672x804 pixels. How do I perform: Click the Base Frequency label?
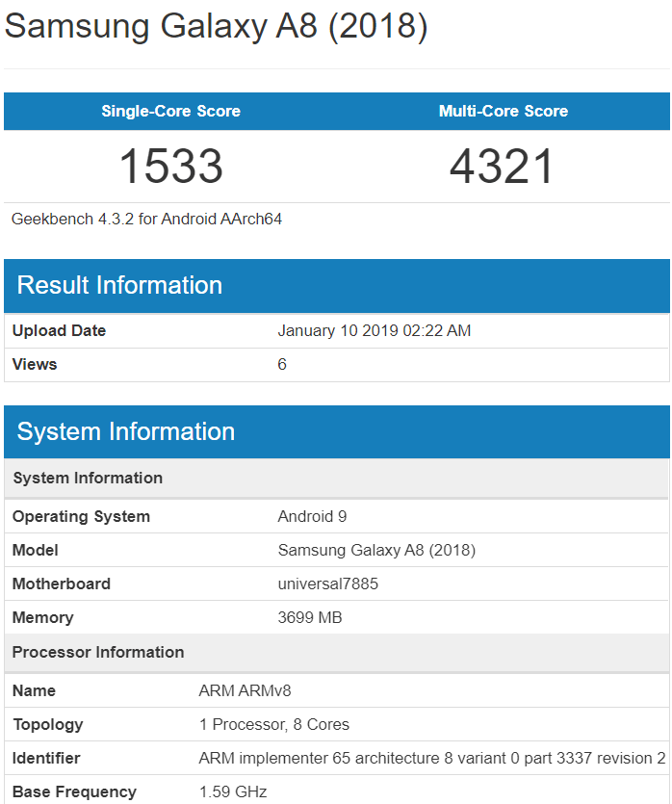coord(74,792)
